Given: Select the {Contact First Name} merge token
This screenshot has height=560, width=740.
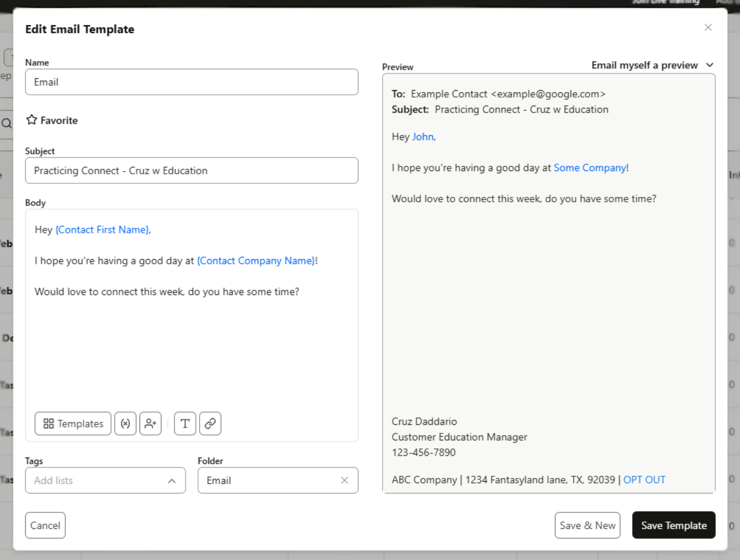Looking at the screenshot, I should click(102, 230).
